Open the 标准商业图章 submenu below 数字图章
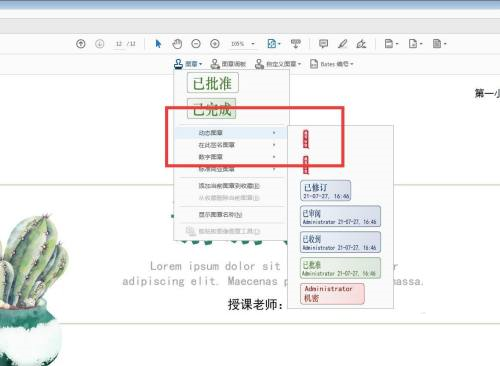 click(x=231, y=169)
